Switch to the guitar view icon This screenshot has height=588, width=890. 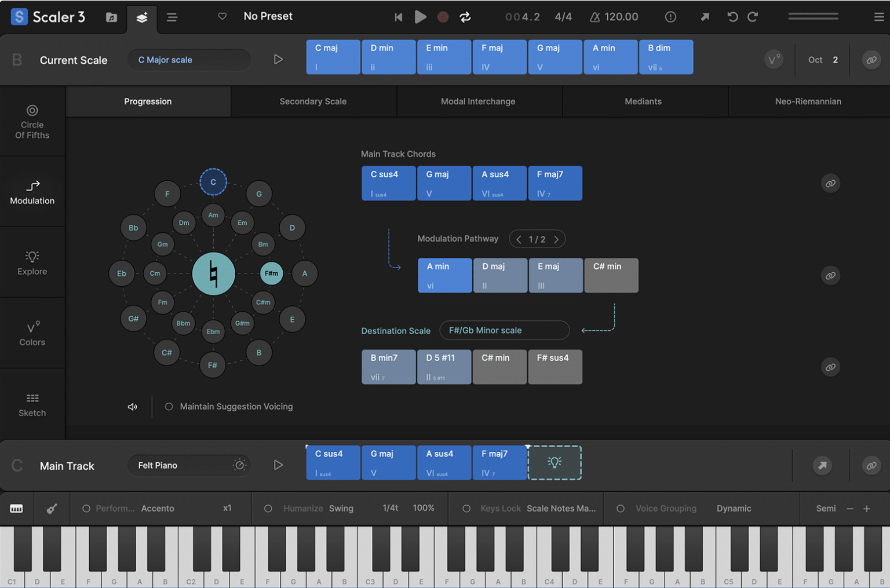pyautogui.click(x=52, y=509)
